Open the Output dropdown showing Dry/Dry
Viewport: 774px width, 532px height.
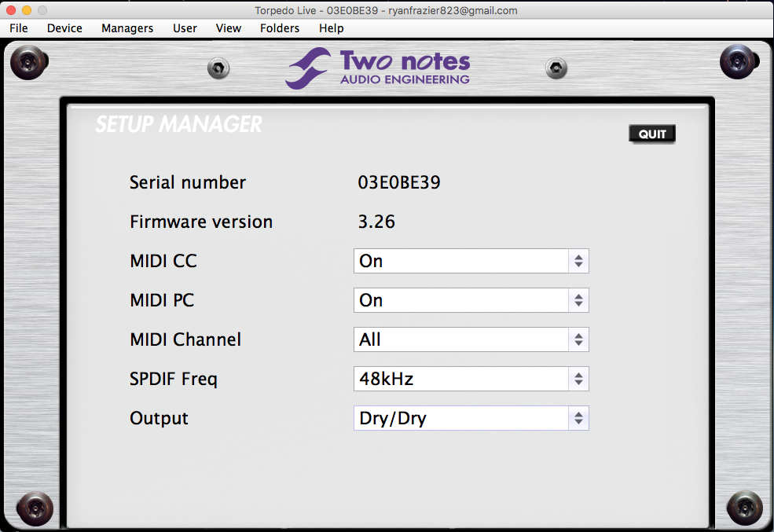tap(471, 418)
